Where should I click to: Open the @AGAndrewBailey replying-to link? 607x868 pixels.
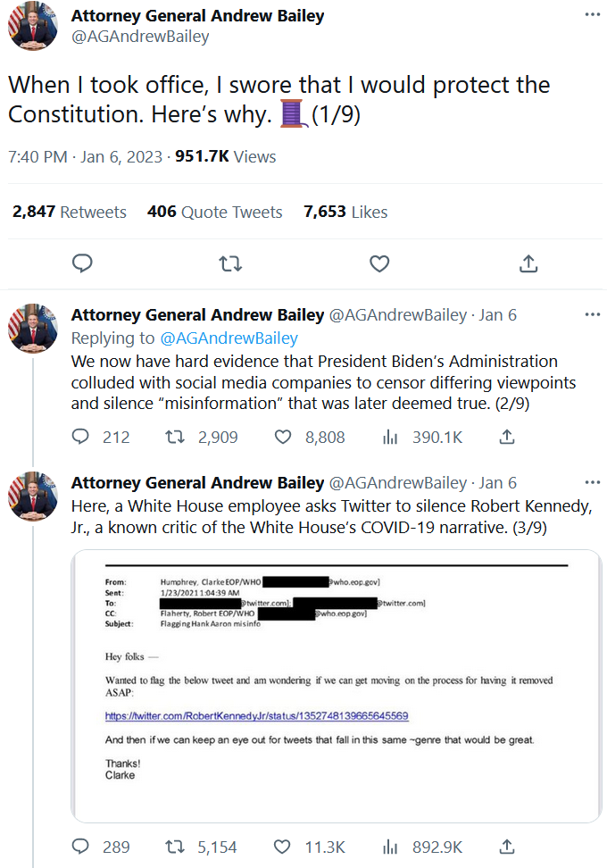(x=229, y=338)
